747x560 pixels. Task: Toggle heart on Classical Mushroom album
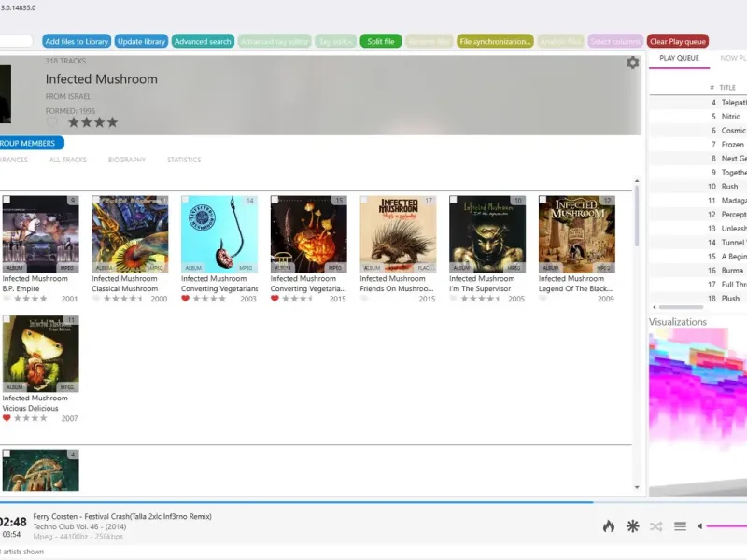pyautogui.click(x=96, y=299)
